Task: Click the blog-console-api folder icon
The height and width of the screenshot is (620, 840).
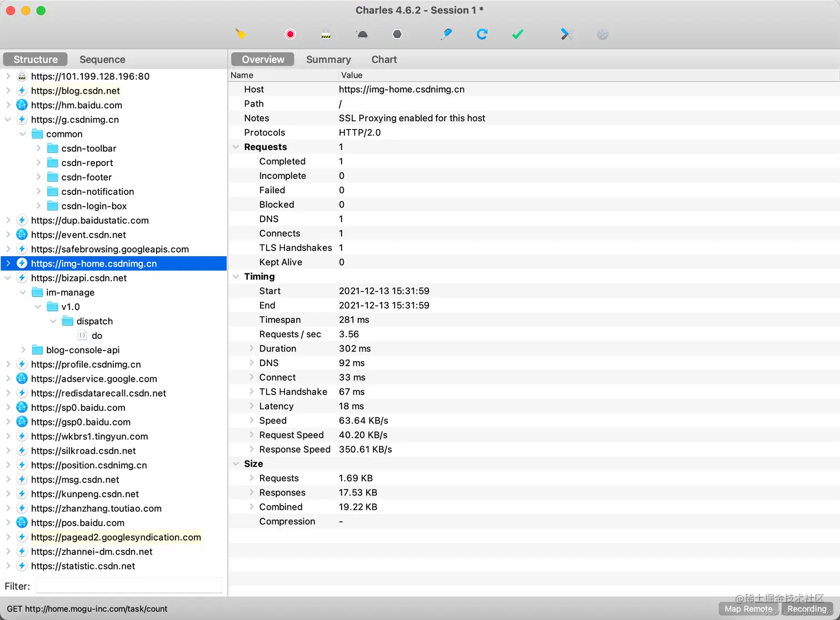Action: (37, 349)
